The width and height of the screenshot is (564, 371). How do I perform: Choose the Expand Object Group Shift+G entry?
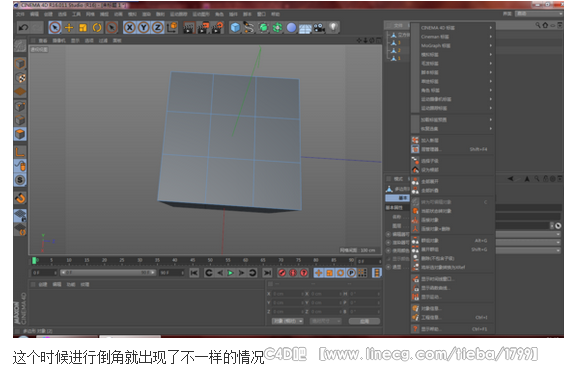point(453,249)
